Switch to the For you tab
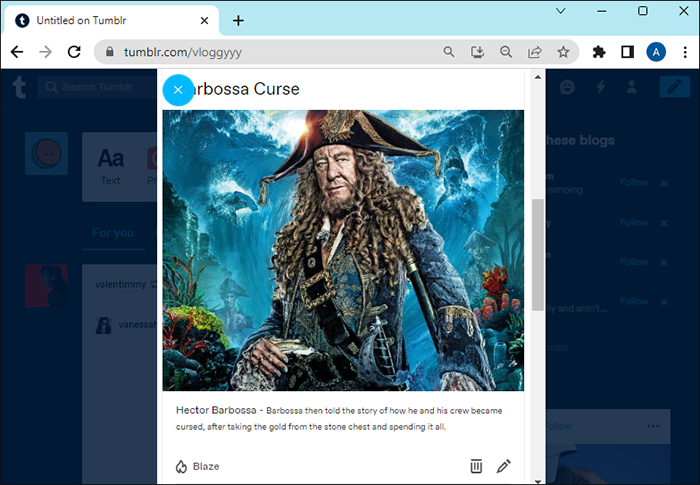Image resolution: width=700 pixels, height=485 pixels. click(x=113, y=233)
